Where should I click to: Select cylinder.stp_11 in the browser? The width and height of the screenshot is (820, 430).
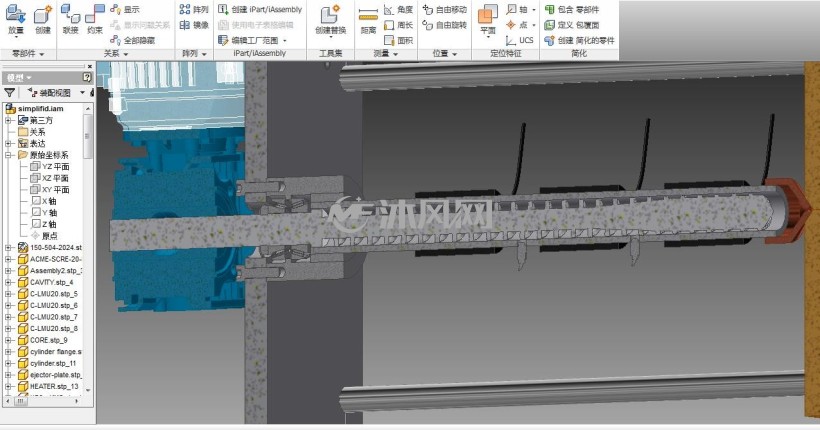pos(48,363)
